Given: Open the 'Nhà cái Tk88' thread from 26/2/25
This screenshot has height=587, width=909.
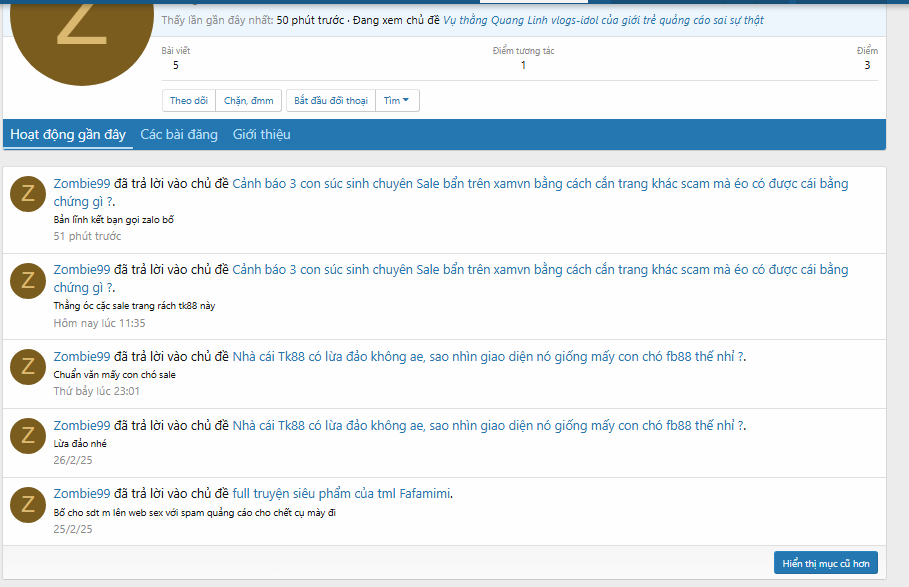Looking at the screenshot, I should [x=488, y=425].
